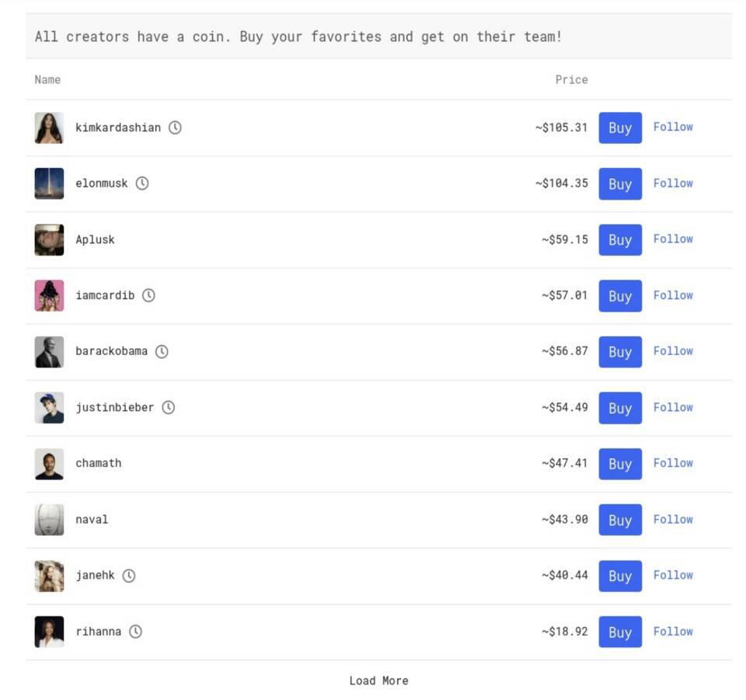This screenshot has height=700, width=746.
Task: Click the clock icon next to kimkardashian
Action: pyautogui.click(x=175, y=127)
